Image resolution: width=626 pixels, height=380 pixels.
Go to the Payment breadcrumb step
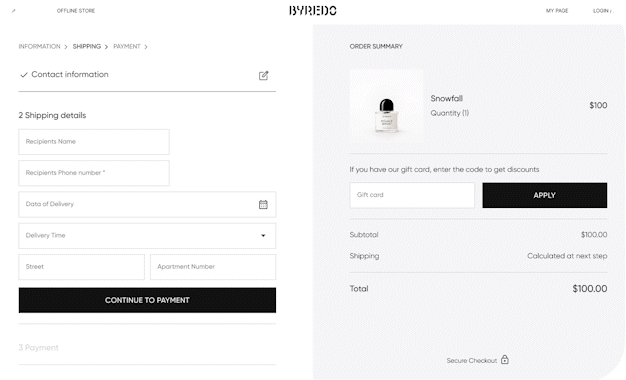point(127,46)
